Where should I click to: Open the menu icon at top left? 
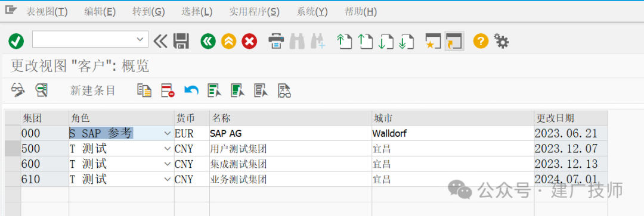[x=11, y=10]
